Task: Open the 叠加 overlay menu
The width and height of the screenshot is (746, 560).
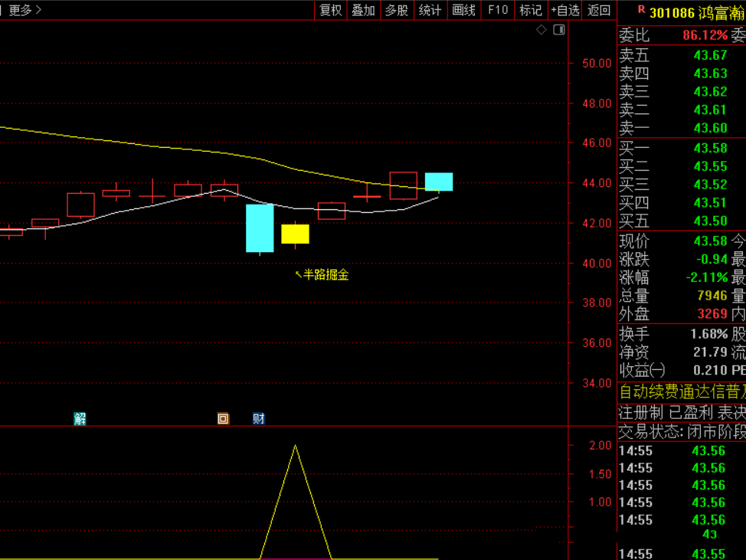Action: click(x=363, y=10)
